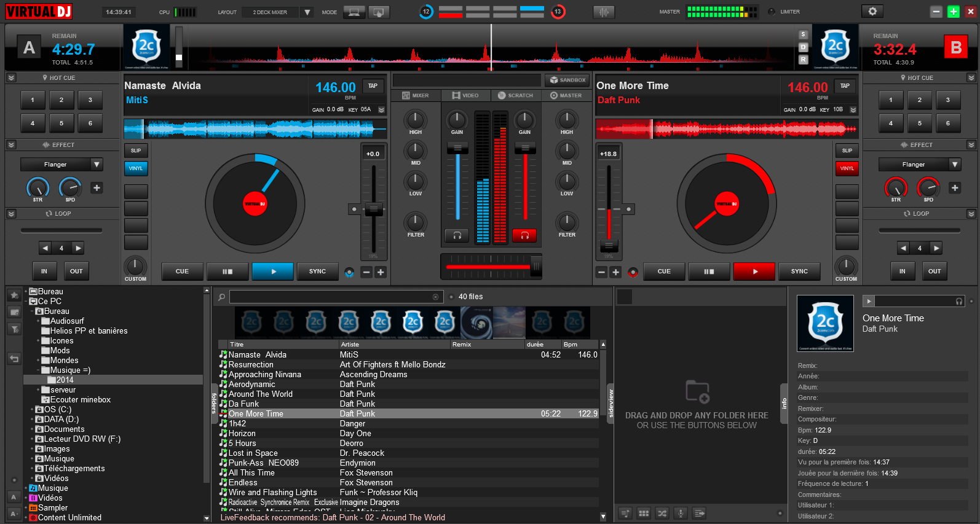Switch to the MASTER tab
This screenshot has height=524, width=980.
(x=566, y=95)
